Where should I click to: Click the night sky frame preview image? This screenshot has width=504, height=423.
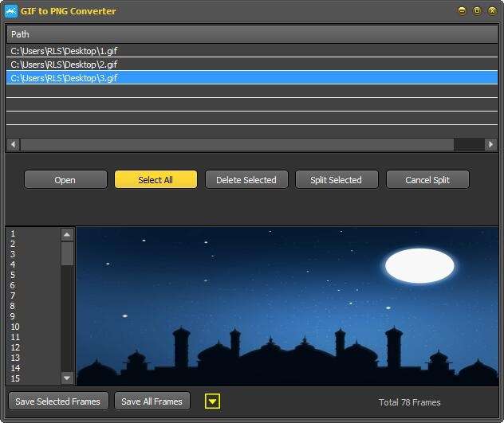[287, 306]
